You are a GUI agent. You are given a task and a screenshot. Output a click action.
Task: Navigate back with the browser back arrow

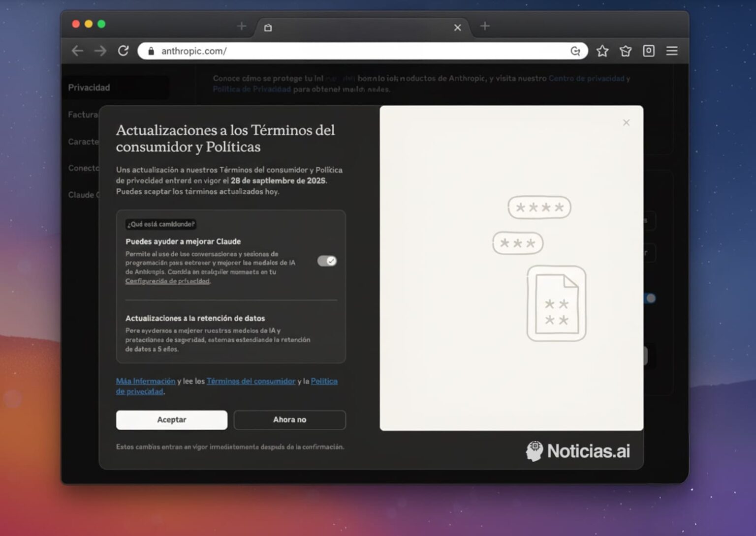click(x=77, y=51)
